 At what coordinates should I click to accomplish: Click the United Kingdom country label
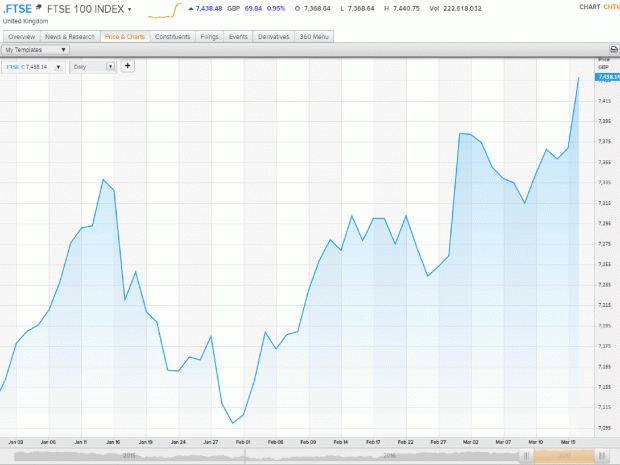(26, 21)
